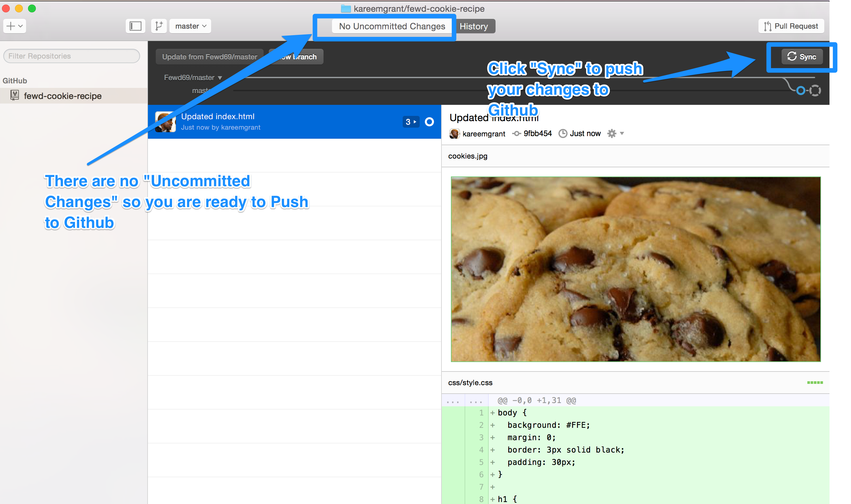
Task: Click Update from Fewd69/master button
Action: (209, 57)
